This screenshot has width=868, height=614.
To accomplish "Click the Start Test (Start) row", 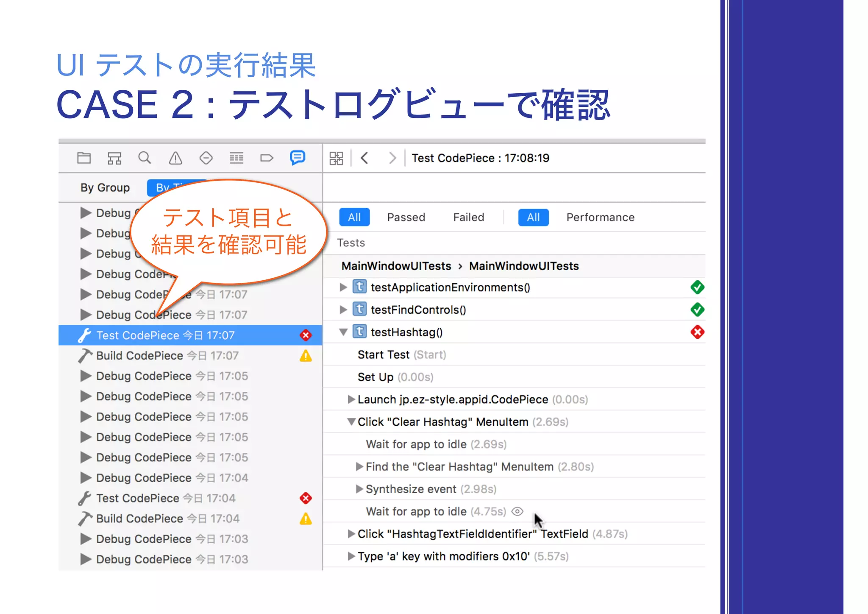I will click(515, 354).
